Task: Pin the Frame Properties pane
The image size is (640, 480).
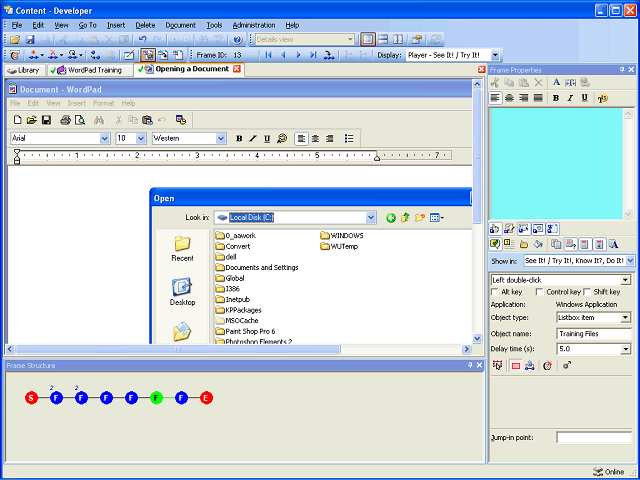Action: [622, 70]
